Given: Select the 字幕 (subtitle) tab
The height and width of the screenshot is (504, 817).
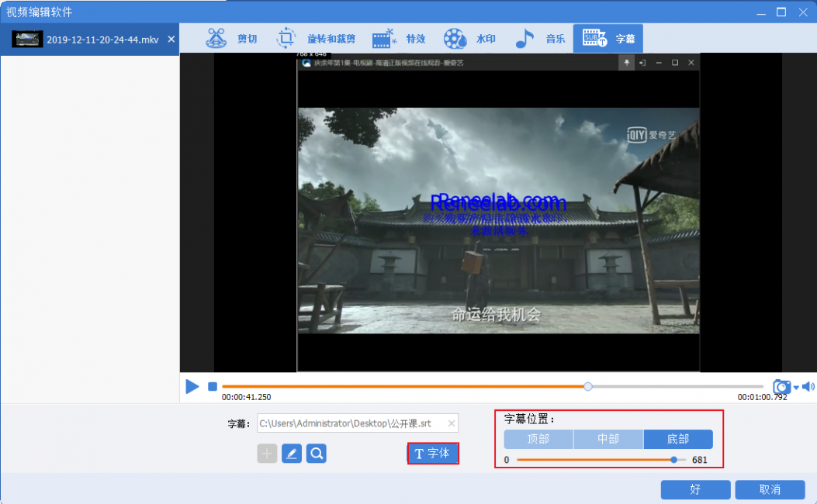Looking at the screenshot, I should pyautogui.click(x=608, y=39).
